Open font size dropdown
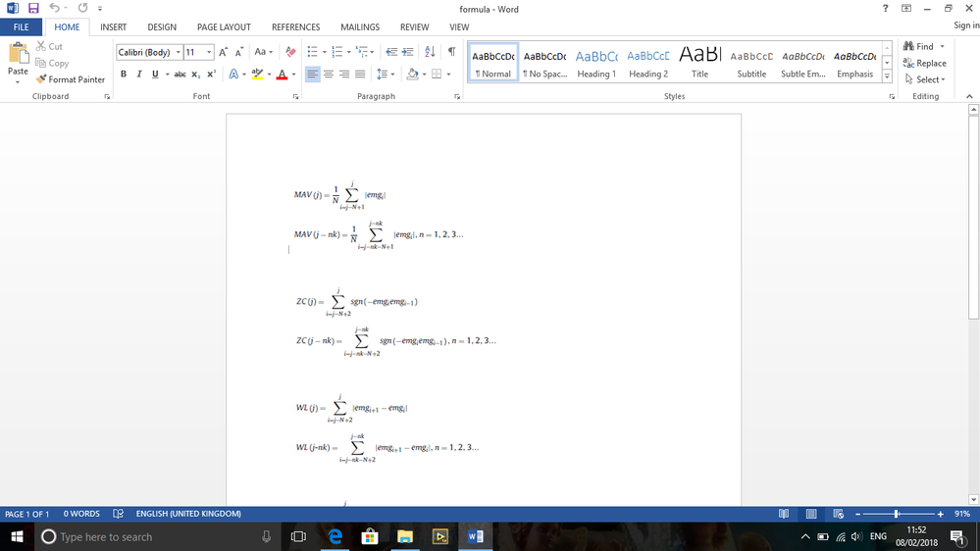980x551 pixels. tap(209, 53)
